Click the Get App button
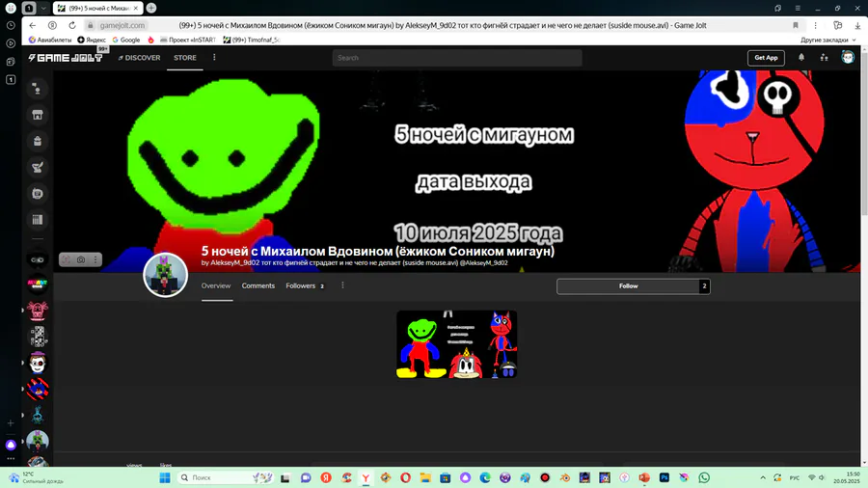This screenshot has height=488, width=868. [x=766, y=58]
